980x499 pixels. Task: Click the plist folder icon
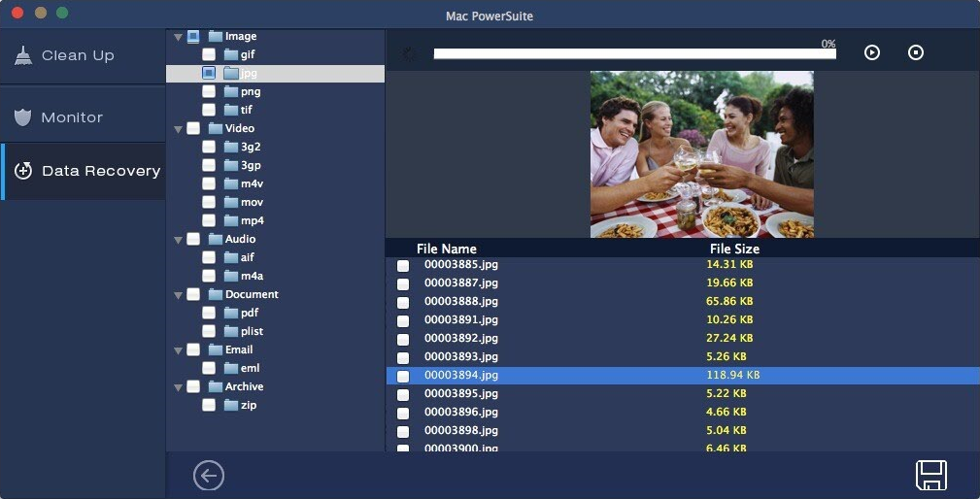pyautogui.click(x=231, y=331)
